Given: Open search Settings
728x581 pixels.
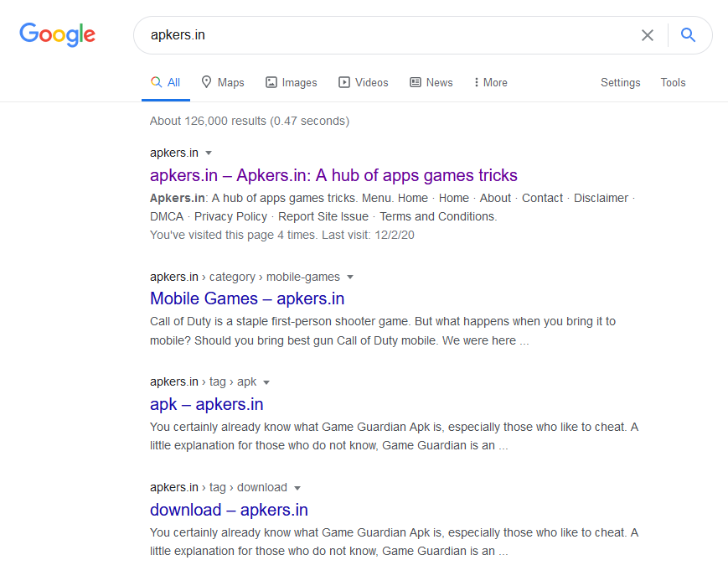Looking at the screenshot, I should pyautogui.click(x=620, y=83).
